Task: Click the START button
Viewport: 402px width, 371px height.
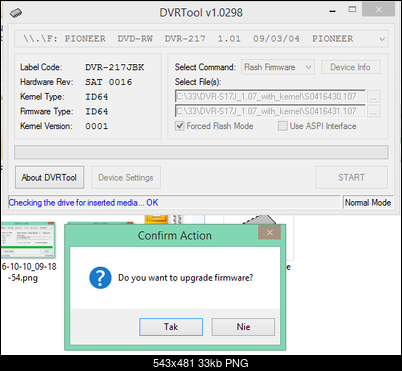Action: pos(351,177)
